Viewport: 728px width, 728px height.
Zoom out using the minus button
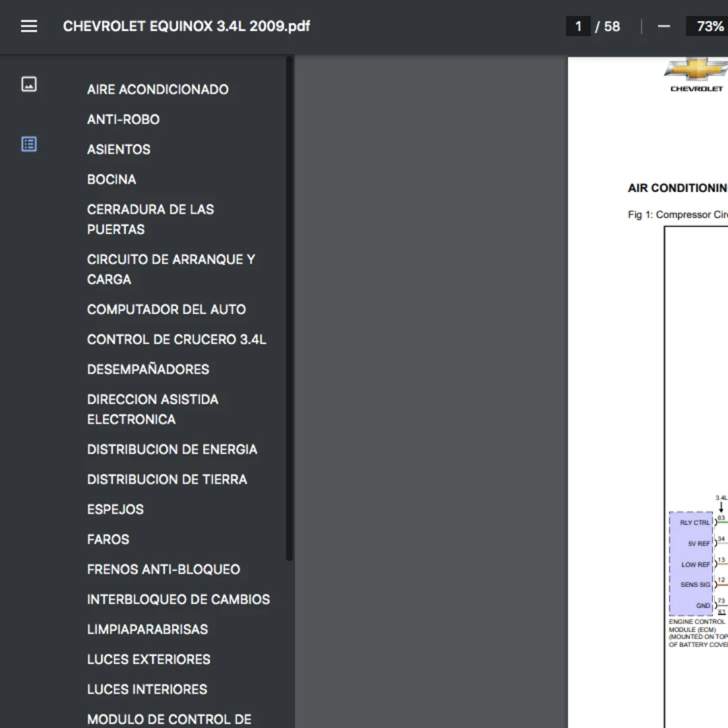coord(664,26)
